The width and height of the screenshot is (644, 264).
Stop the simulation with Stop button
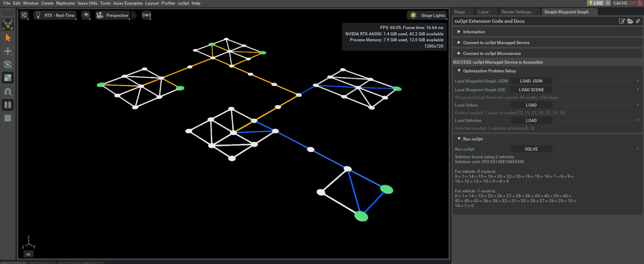[8, 118]
